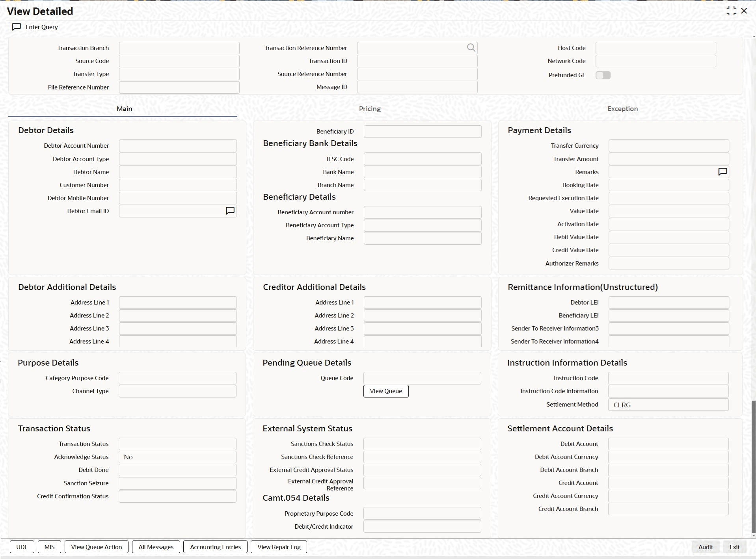Click the Transaction Branch field
This screenshot has height=559, width=756.
pos(179,48)
